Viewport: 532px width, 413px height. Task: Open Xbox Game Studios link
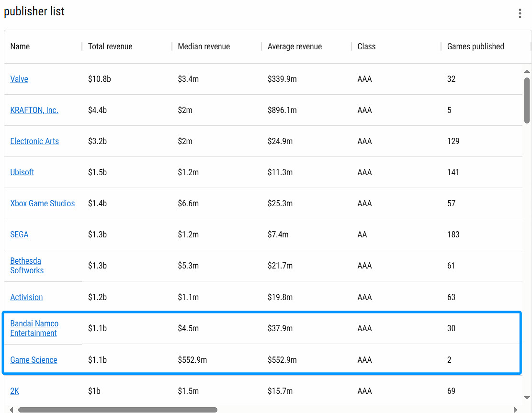[43, 203]
